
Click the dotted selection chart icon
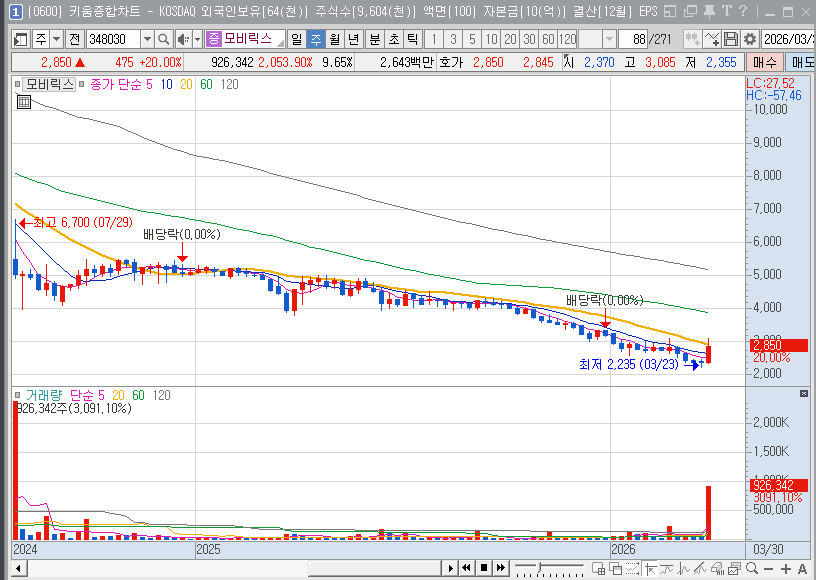pos(632,568)
